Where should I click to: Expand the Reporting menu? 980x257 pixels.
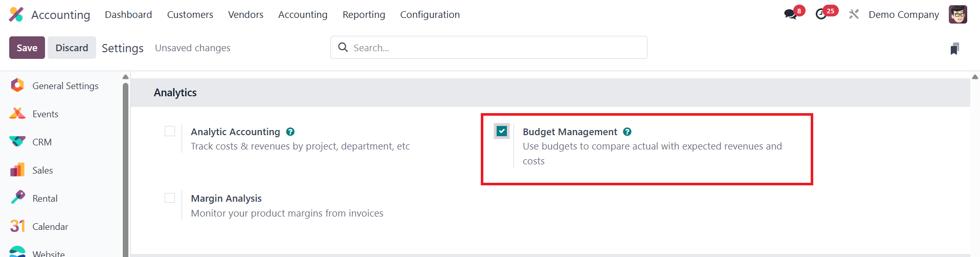coord(364,15)
